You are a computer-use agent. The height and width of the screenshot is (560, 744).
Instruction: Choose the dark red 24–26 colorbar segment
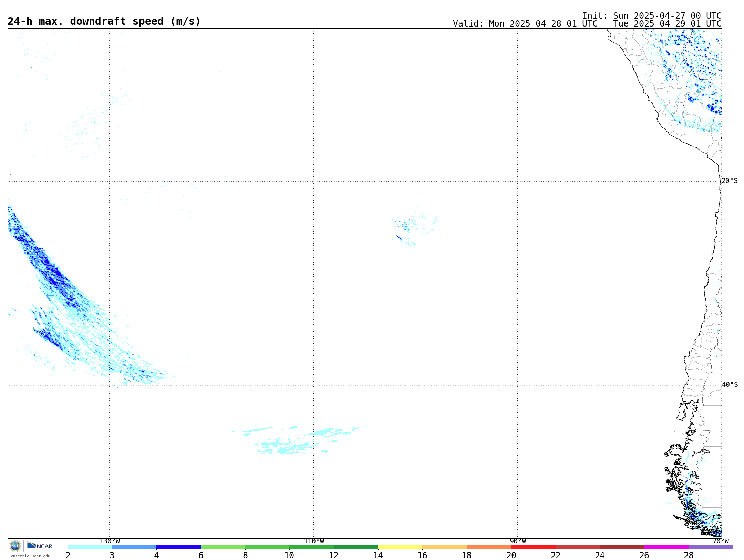point(622,547)
